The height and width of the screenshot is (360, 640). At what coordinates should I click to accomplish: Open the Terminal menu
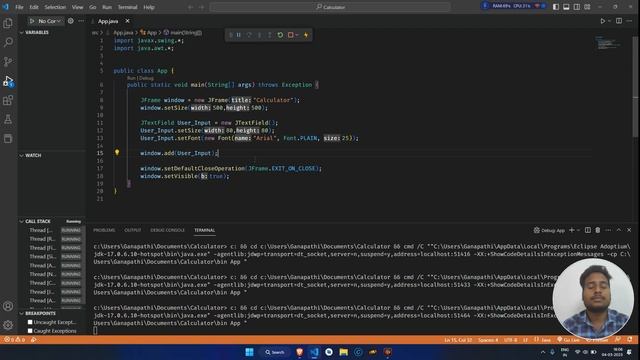pos(127,7)
